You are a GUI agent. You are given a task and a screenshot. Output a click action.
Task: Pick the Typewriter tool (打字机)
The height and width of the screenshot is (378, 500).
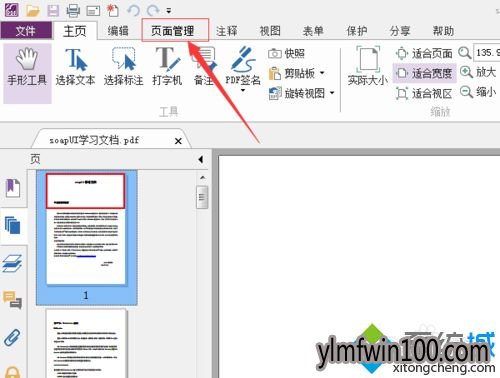[167, 67]
